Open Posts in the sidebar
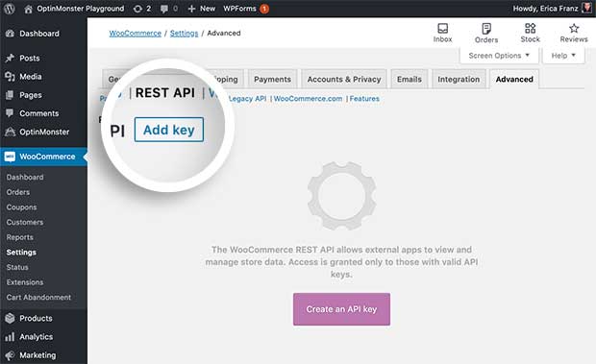The height and width of the screenshot is (364, 596). [29, 58]
